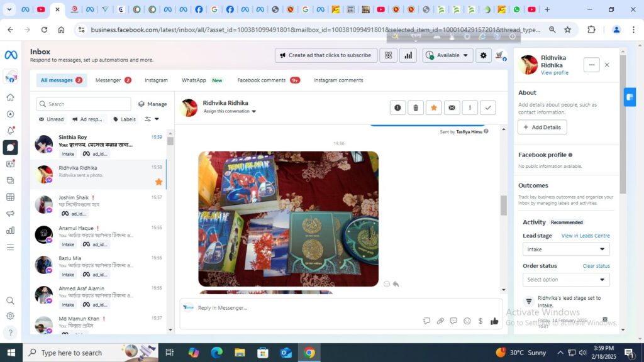Open the emoji picker in reply box
Viewport: 644px width, 362px height.
pyautogui.click(x=467, y=321)
